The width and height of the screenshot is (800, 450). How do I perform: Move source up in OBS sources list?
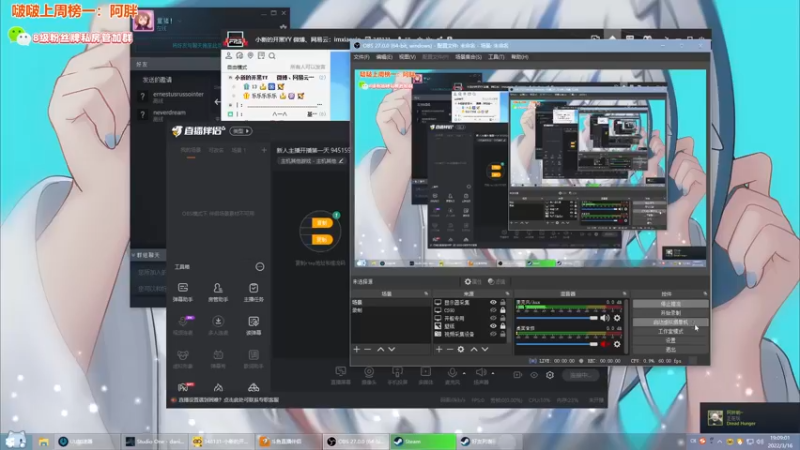tap(474, 349)
